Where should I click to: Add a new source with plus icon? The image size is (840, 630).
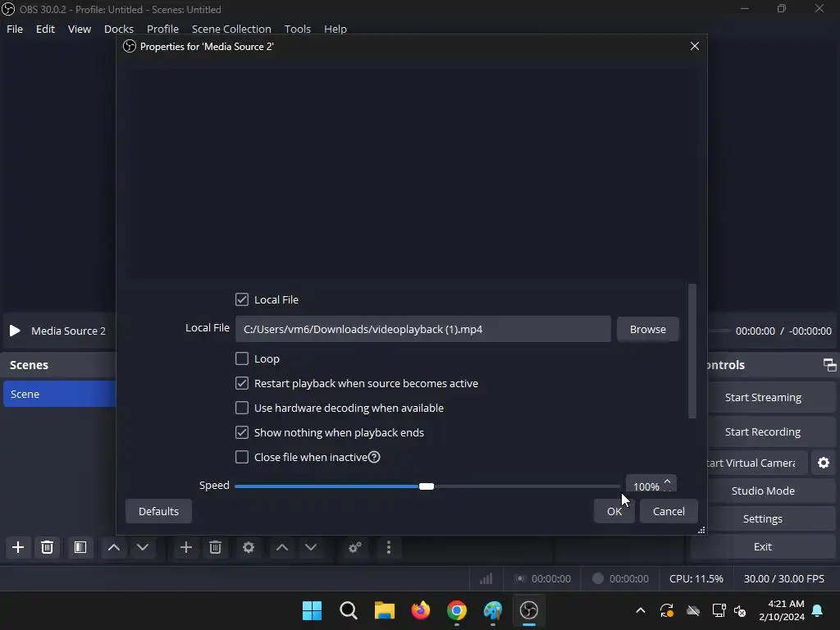point(186,547)
